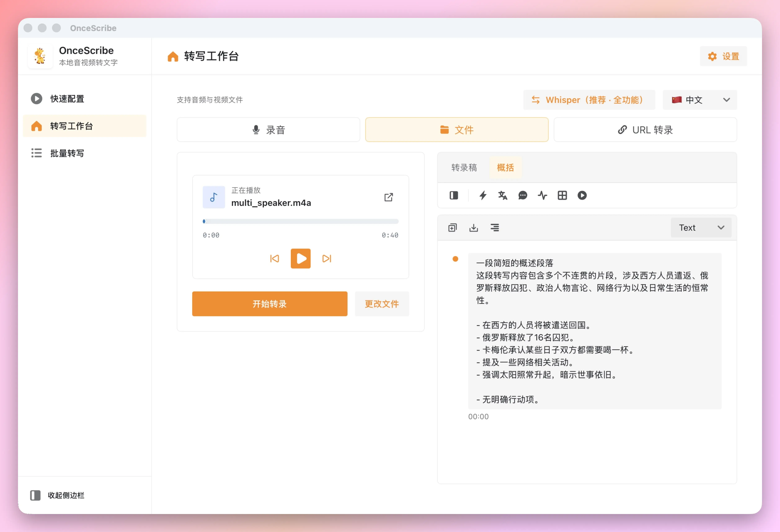The width and height of the screenshot is (780, 532).
Task: Select 转写工作台 in the sidebar
Action: click(x=85, y=126)
